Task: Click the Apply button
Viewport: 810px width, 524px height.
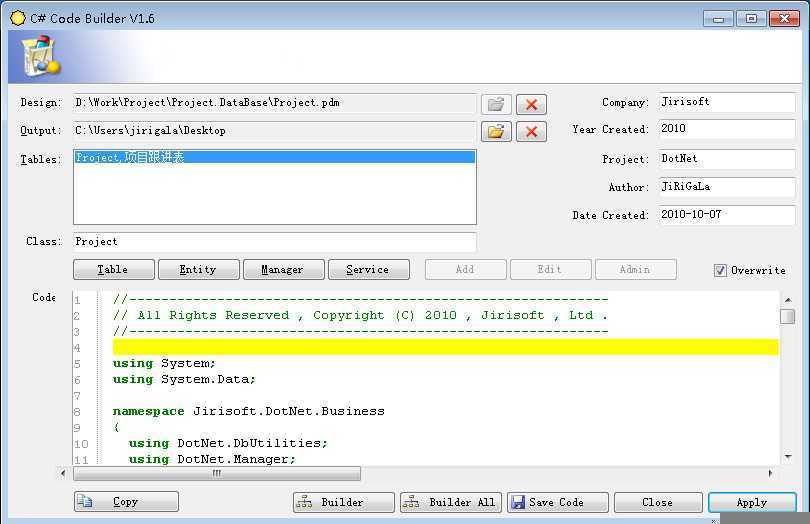Action: [752, 502]
